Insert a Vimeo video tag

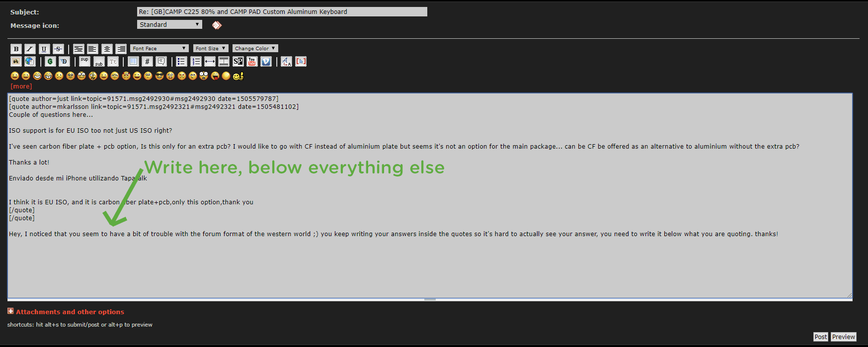pyautogui.click(x=266, y=62)
